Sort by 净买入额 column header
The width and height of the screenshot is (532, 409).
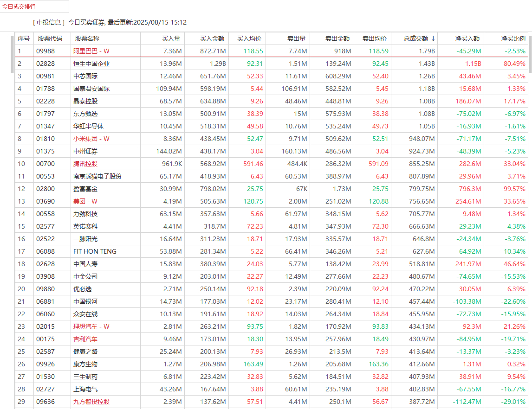tap(467, 38)
